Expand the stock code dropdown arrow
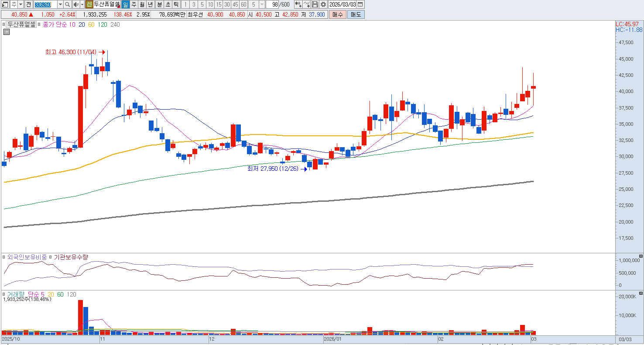This screenshot has width=644, height=345. click(60, 4)
